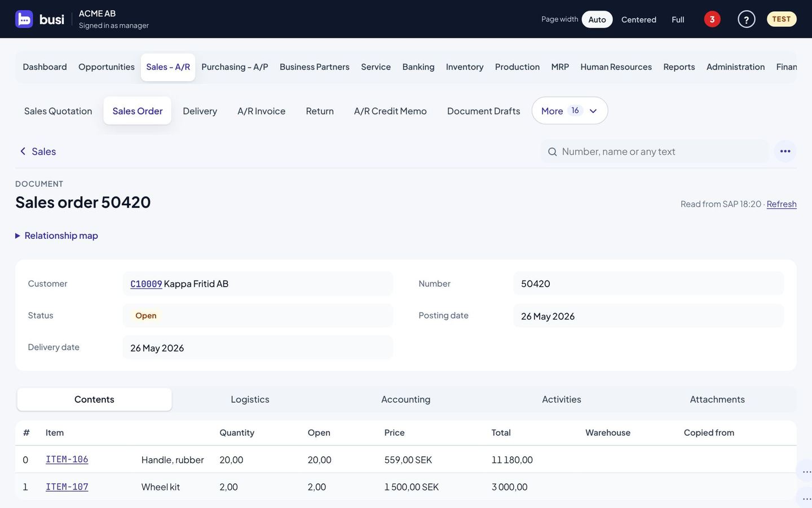Go to Opportunities module

click(107, 67)
